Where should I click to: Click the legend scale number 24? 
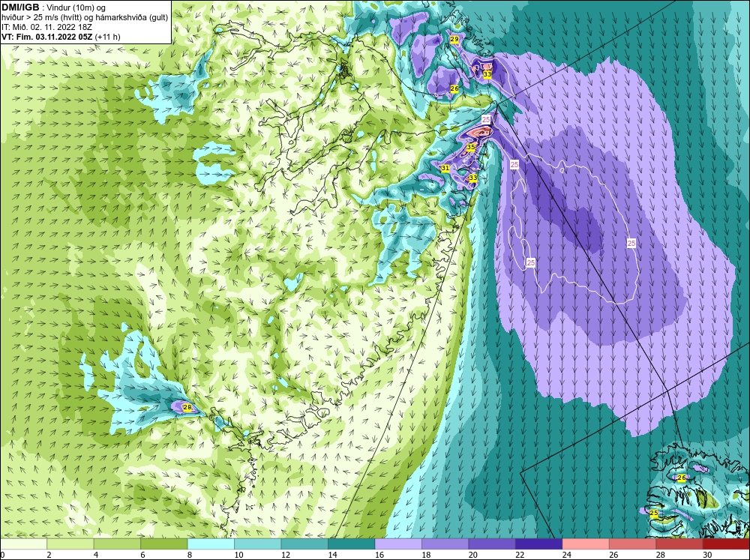pyautogui.click(x=566, y=555)
